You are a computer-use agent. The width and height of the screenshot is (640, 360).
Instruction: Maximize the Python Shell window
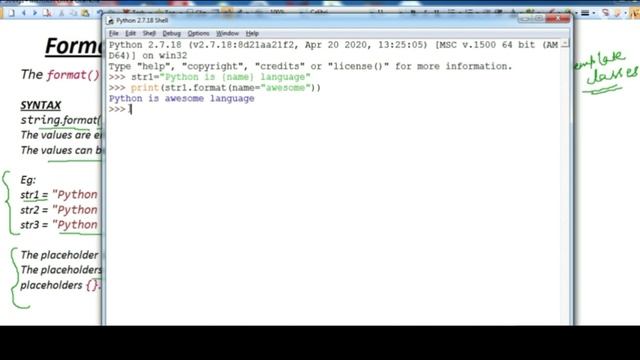click(x=539, y=19)
